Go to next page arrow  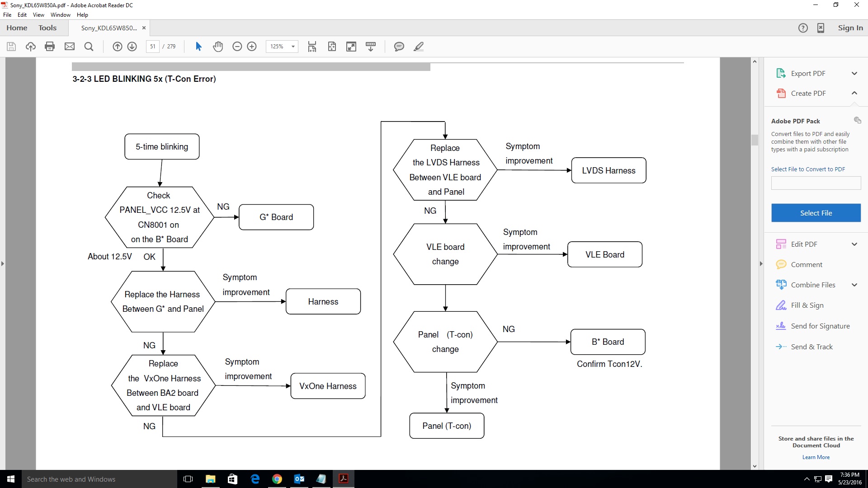[x=132, y=47]
